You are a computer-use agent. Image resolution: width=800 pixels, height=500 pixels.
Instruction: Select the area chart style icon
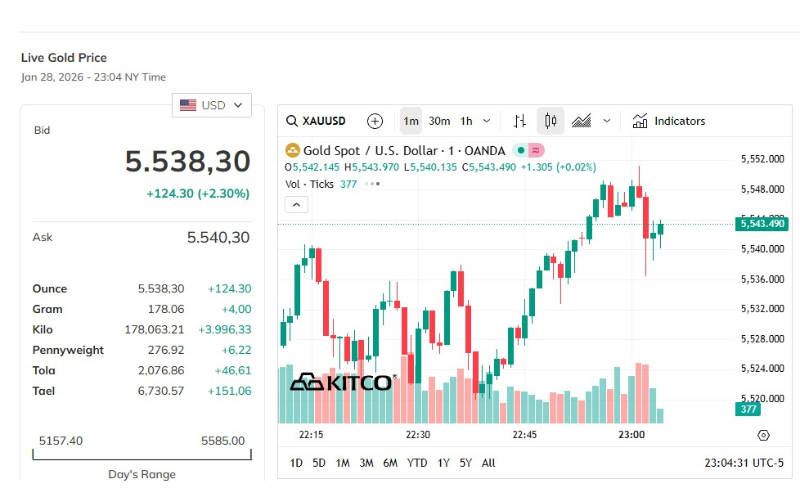pos(581,121)
